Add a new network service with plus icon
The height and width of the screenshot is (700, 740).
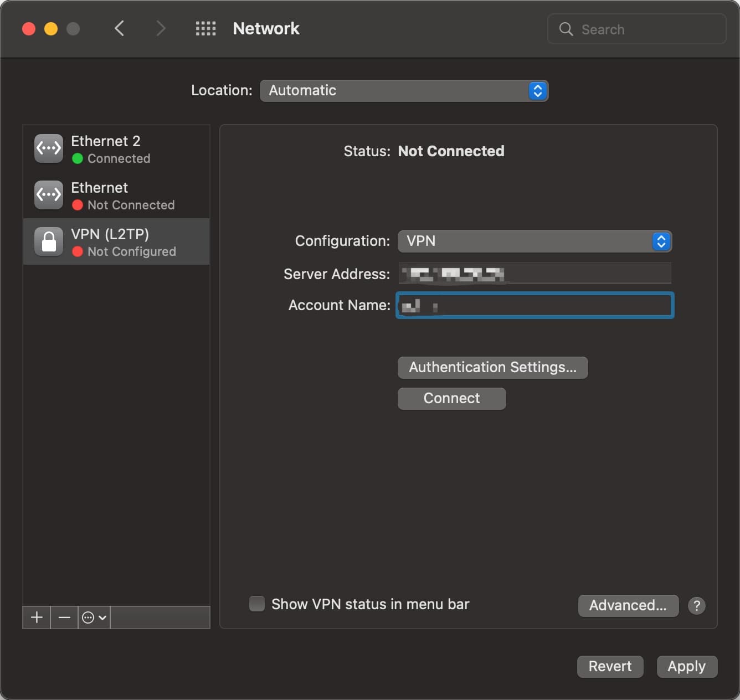[x=35, y=617]
